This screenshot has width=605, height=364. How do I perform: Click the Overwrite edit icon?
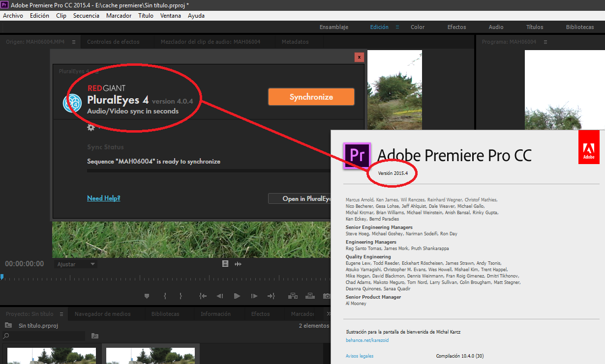coord(310,296)
